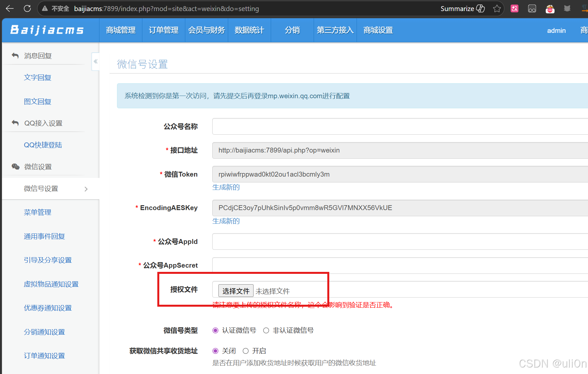
Task: Open 虚拟物品通知设置 in the sidebar
Action: (x=51, y=284)
